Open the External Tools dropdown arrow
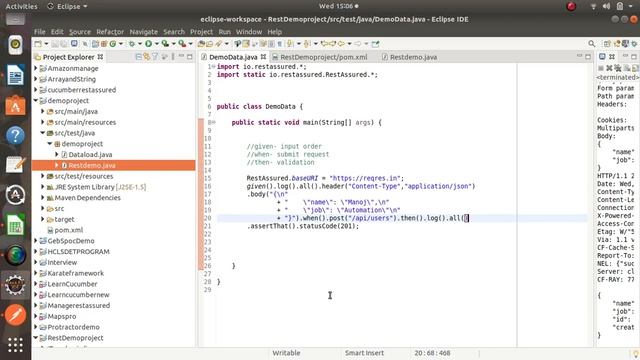The height and width of the screenshot is (360, 640). tap(191, 44)
